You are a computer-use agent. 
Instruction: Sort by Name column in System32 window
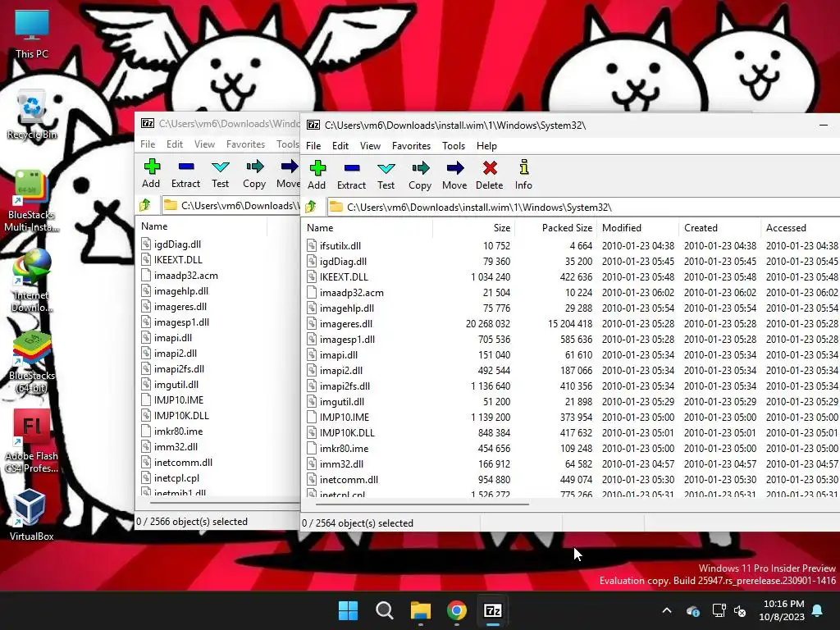click(x=367, y=228)
